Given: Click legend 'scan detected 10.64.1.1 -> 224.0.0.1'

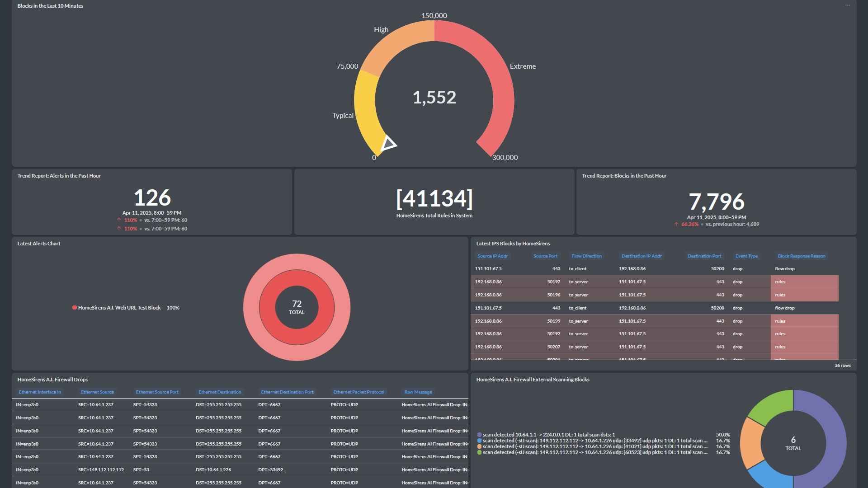Looking at the screenshot, I should 548,435.
